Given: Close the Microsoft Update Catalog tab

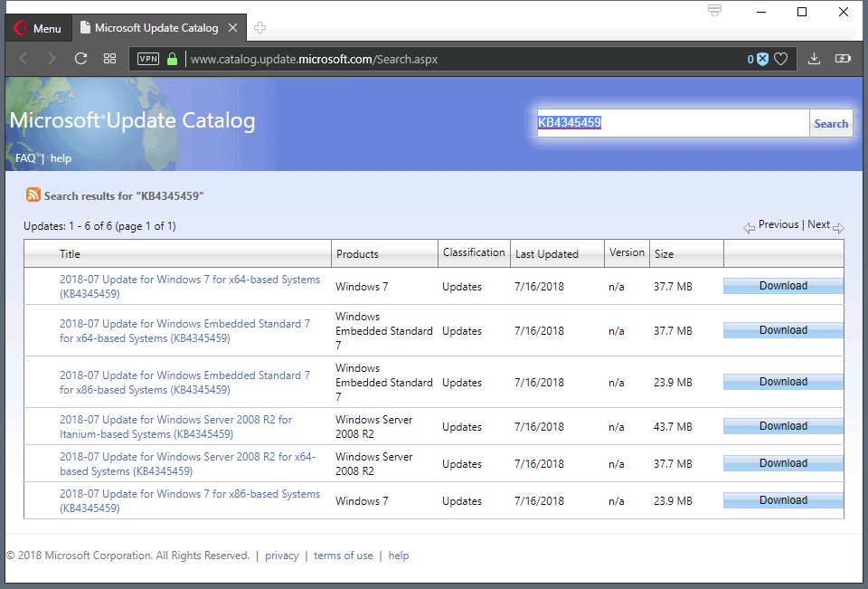Looking at the screenshot, I should pos(233,28).
